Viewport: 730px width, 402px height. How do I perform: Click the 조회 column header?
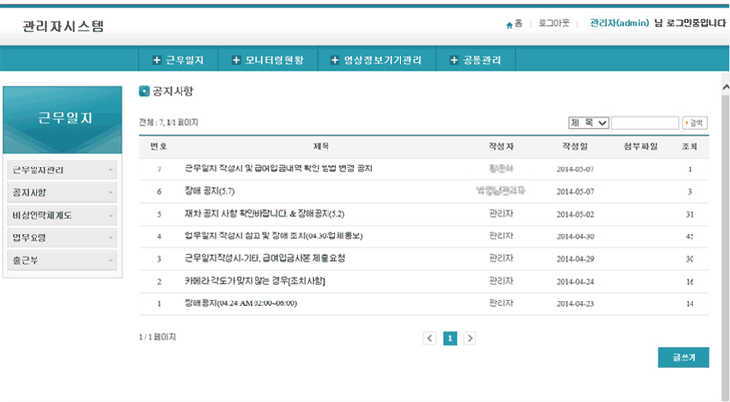point(689,146)
